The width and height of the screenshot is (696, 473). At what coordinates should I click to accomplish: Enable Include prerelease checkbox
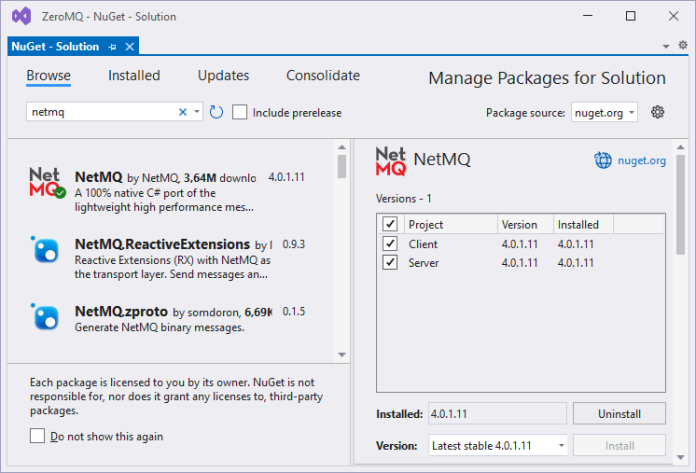click(x=240, y=112)
